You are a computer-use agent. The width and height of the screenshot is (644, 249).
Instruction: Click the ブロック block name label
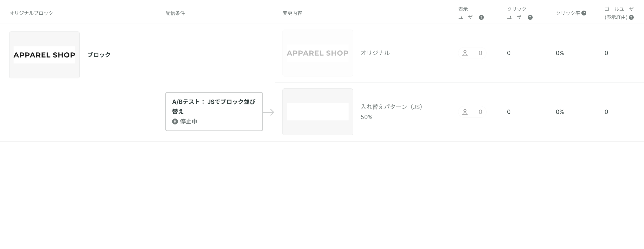[99, 55]
